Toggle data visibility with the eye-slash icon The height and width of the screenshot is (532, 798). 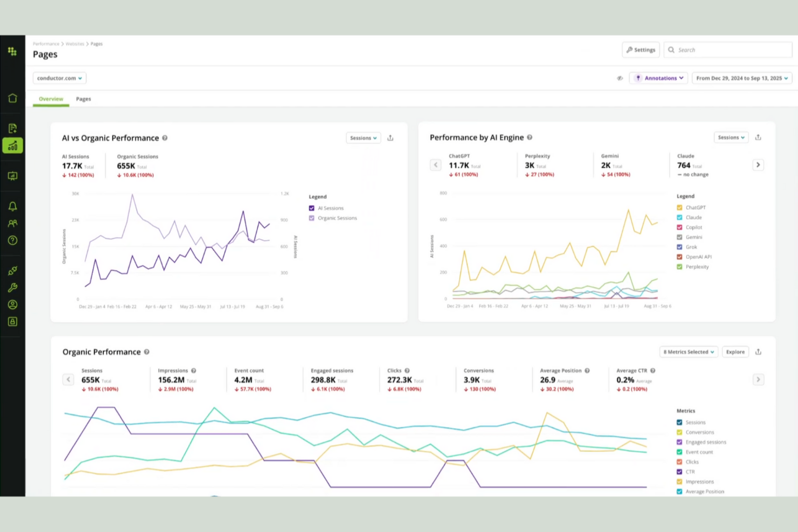(x=620, y=78)
